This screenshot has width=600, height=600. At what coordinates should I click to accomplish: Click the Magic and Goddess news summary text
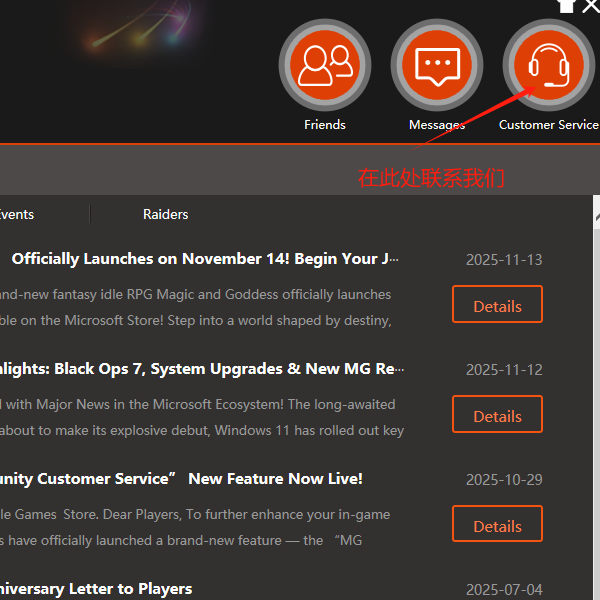195,308
